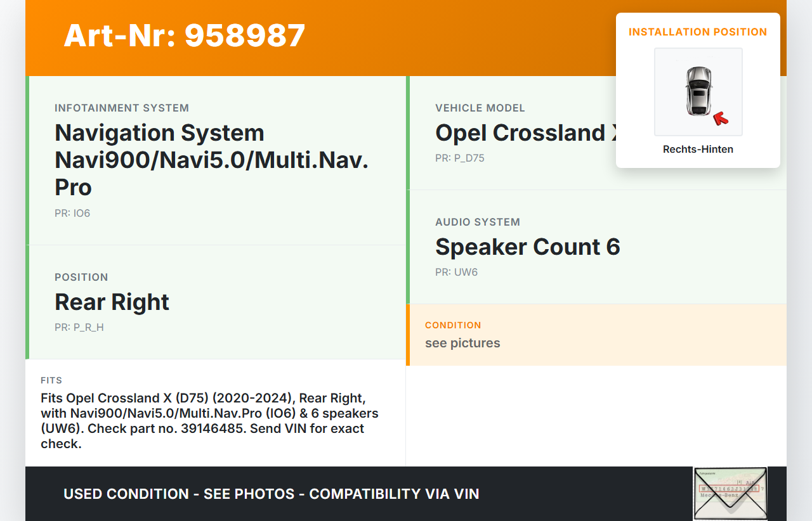Click the Fits Opel Crossland X description paragraph
This screenshot has height=521, width=812.
(x=209, y=421)
